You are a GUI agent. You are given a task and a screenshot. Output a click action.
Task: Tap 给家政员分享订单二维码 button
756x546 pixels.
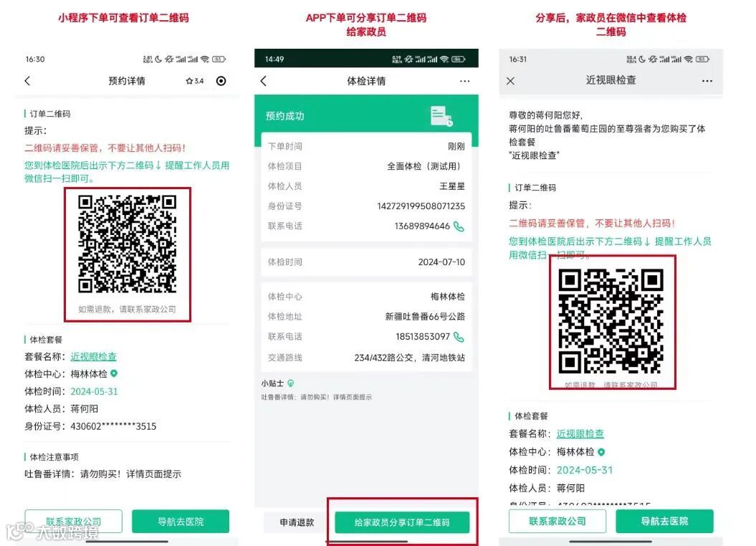pos(402,522)
